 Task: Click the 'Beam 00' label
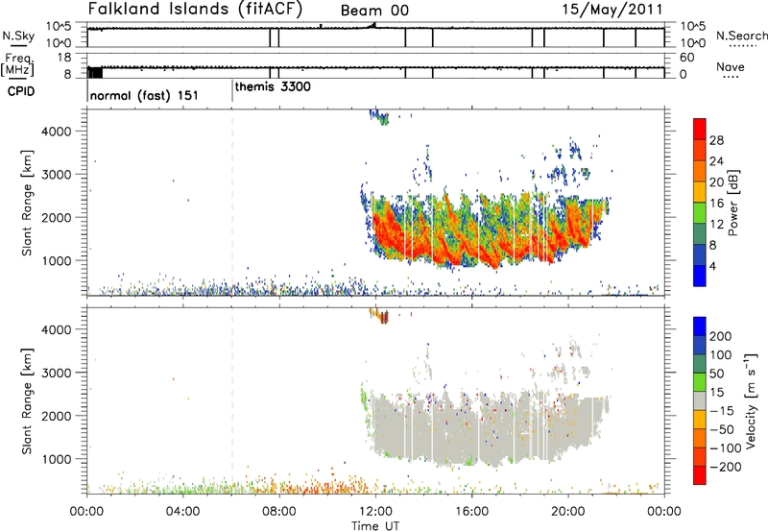coord(374,11)
